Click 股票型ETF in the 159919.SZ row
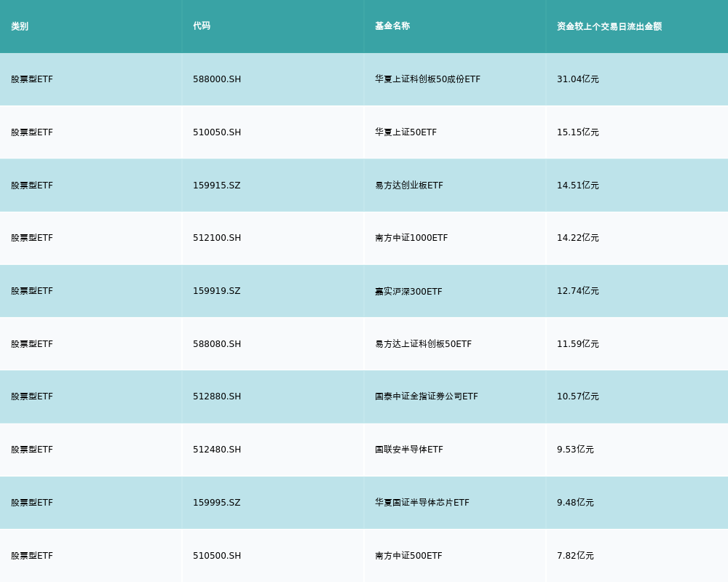728x582 pixels. pyautogui.click(x=32, y=291)
